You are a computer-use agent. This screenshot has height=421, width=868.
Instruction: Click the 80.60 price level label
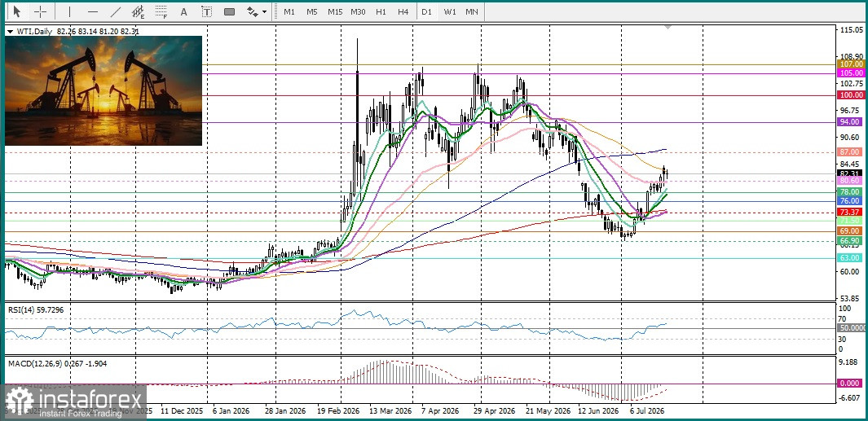[852, 180]
